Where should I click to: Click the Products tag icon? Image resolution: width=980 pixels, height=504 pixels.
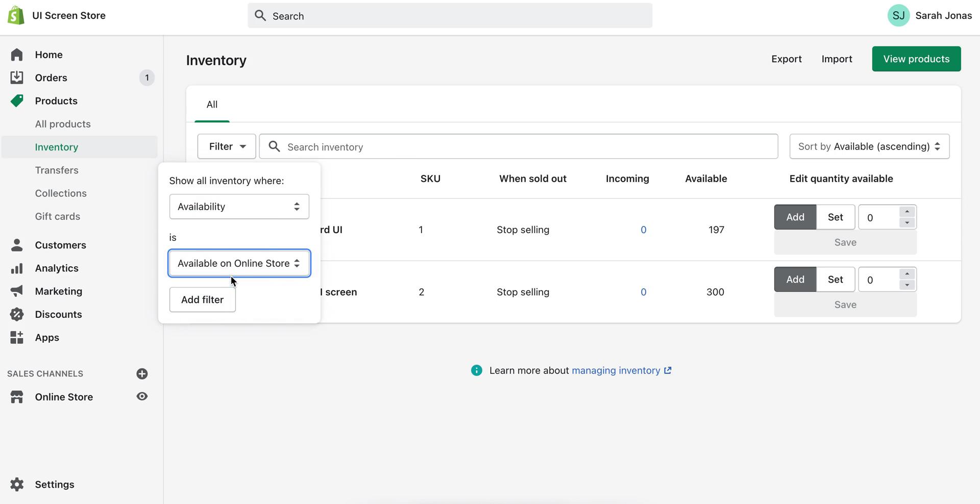tap(17, 100)
